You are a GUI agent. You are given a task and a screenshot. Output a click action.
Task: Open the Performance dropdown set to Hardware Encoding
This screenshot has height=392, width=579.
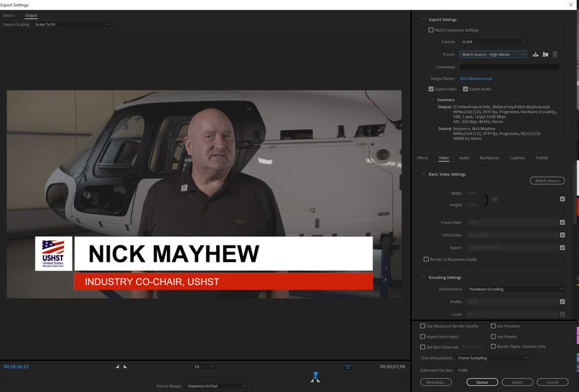pos(515,289)
